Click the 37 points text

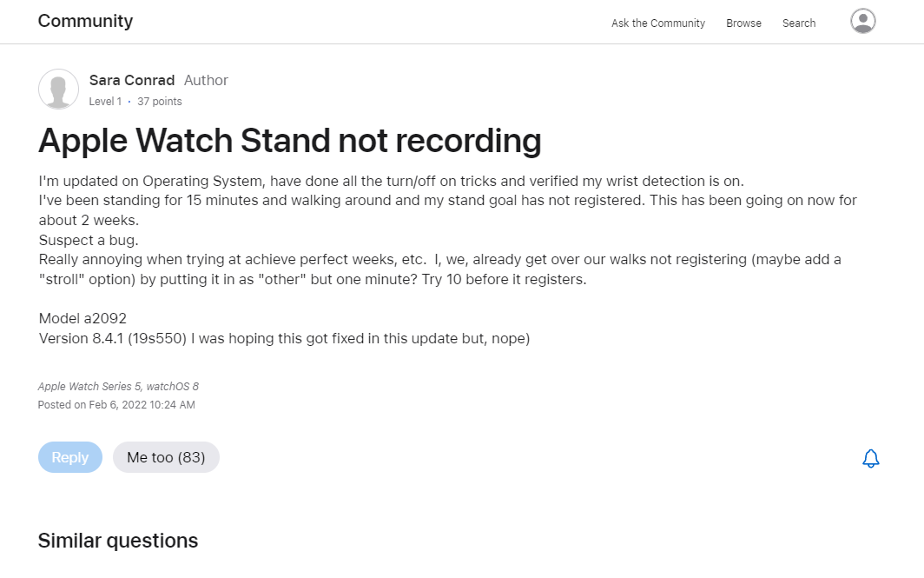(160, 102)
